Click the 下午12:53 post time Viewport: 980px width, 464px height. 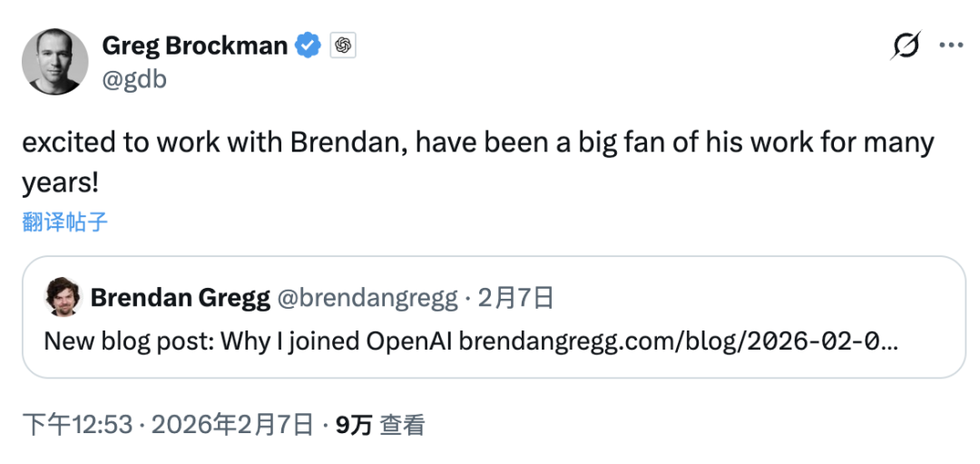[x=77, y=424]
